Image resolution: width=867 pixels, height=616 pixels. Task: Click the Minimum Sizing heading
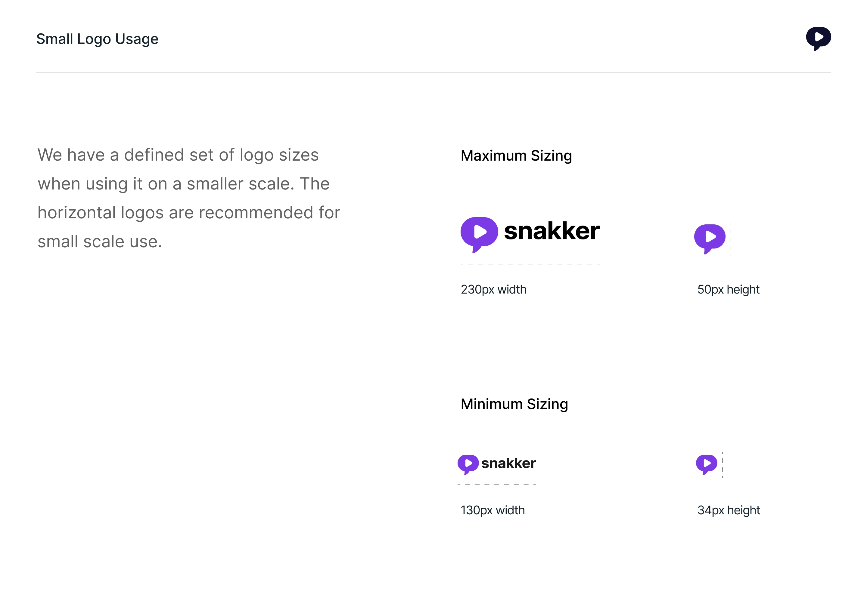click(514, 404)
